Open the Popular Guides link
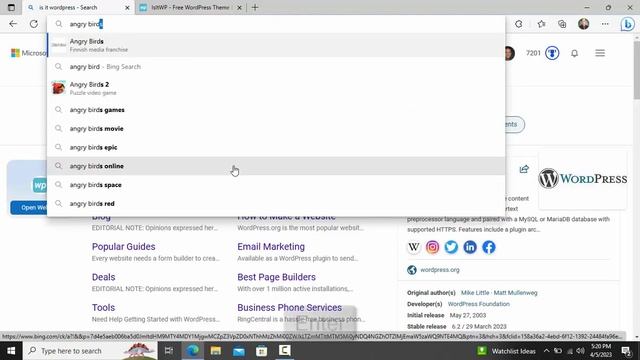The height and width of the screenshot is (360, 640). click(123, 247)
